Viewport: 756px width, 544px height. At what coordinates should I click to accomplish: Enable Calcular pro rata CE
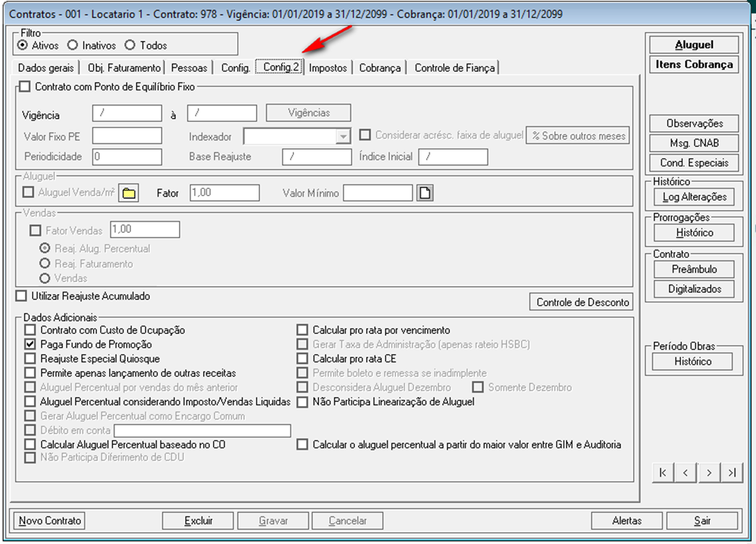click(x=302, y=358)
